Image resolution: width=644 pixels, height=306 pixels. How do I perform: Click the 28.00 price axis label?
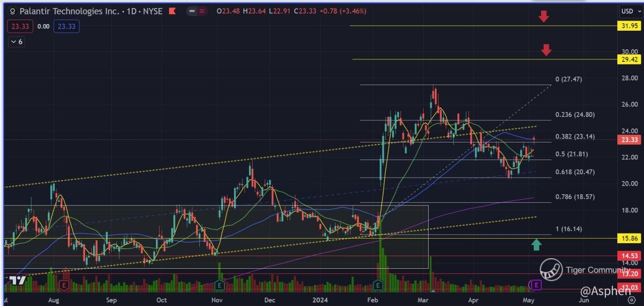(x=629, y=78)
